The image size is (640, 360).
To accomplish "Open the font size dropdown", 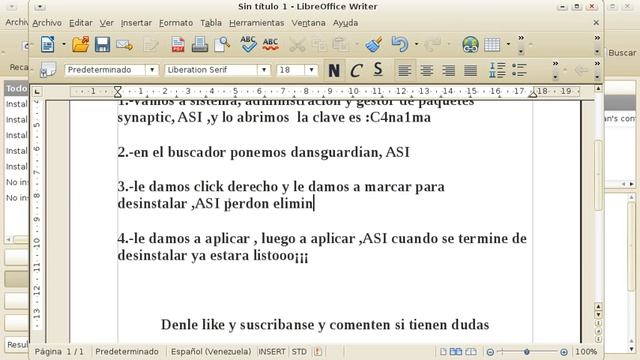I will coord(311,70).
